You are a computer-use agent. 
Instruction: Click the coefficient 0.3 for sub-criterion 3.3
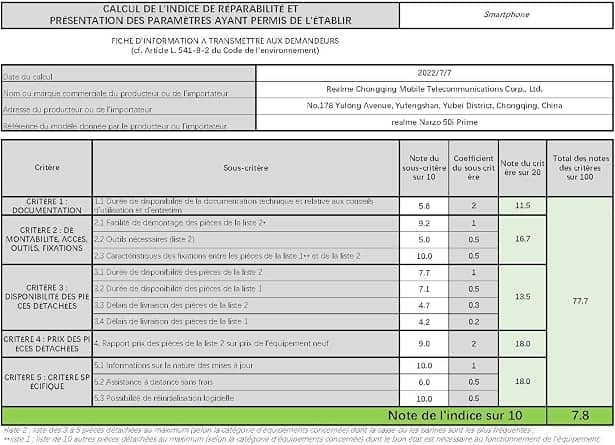(x=473, y=305)
